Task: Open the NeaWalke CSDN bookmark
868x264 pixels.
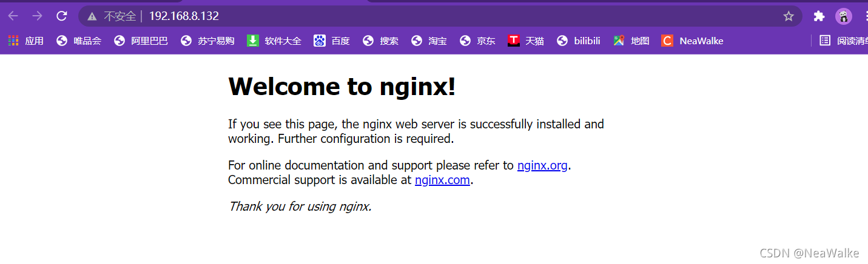Action: [x=692, y=41]
